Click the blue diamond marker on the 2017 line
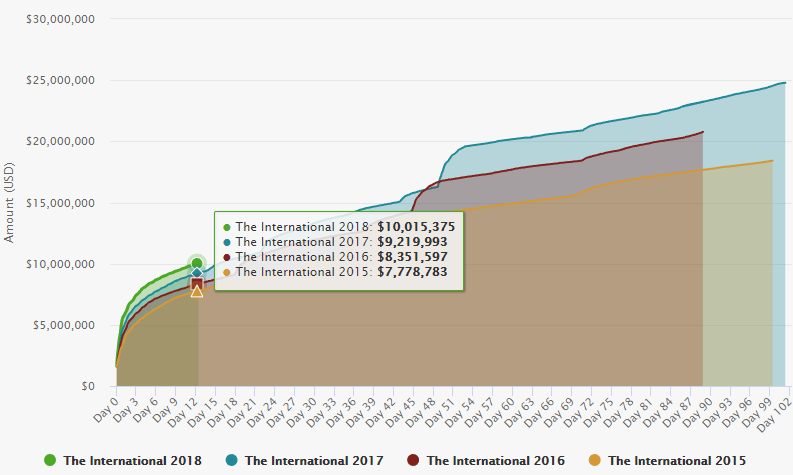Viewport: 793px width, 475px height. coord(197,273)
